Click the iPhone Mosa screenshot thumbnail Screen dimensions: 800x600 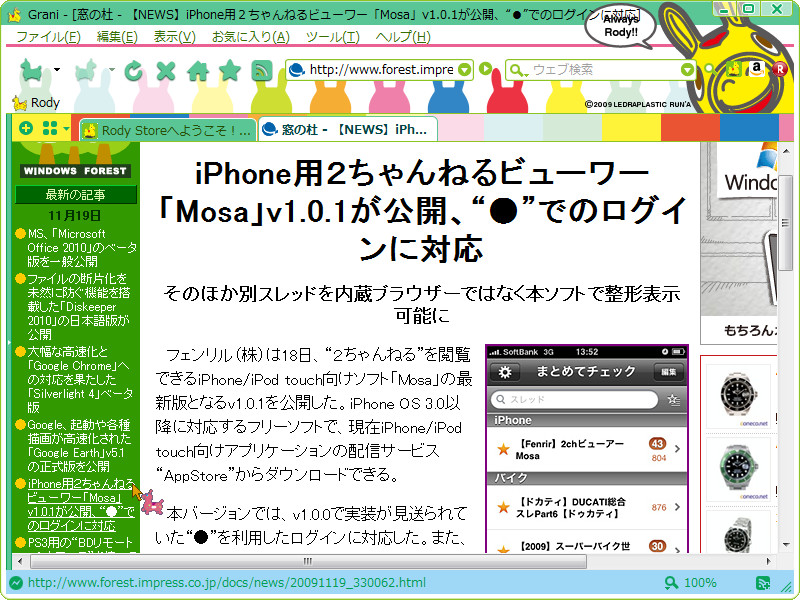pyautogui.click(x=587, y=448)
